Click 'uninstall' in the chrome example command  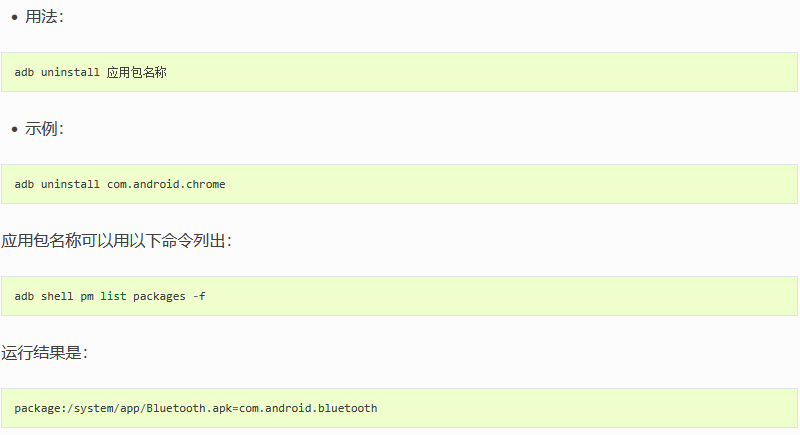[70, 184]
